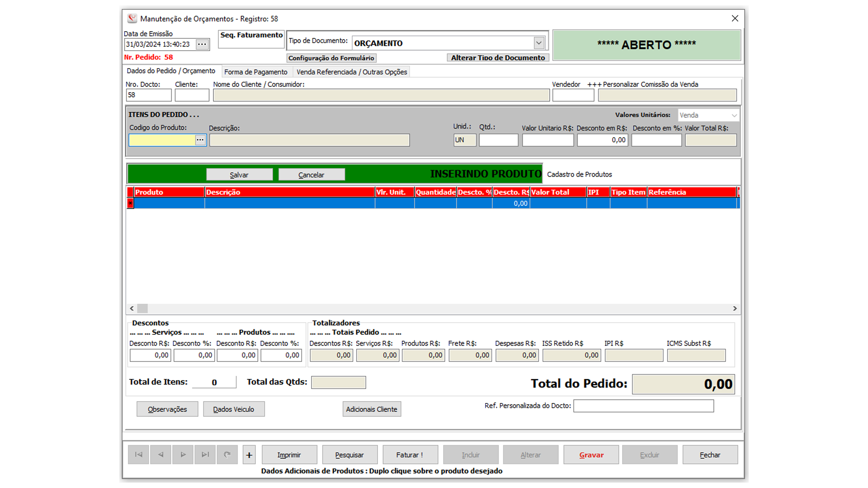Screen dimensions: 868x488
Task: Click Configuração do Formulário button
Action: click(x=331, y=58)
